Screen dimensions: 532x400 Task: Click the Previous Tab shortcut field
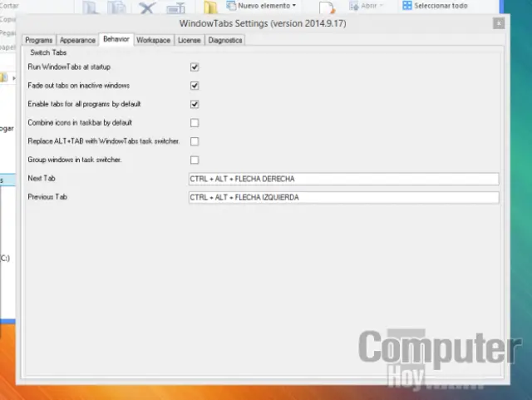[343, 197]
